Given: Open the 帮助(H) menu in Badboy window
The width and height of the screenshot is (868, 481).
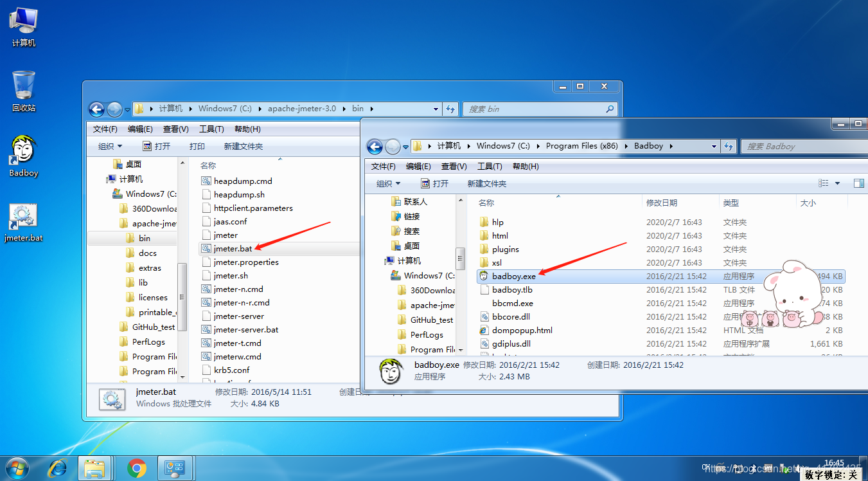Looking at the screenshot, I should pyautogui.click(x=526, y=167).
